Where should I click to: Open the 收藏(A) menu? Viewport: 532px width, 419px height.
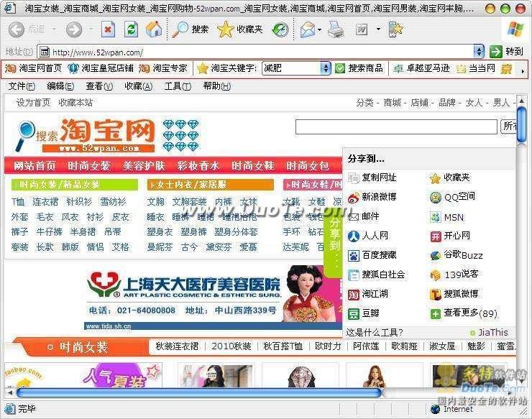[x=139, y=86]
